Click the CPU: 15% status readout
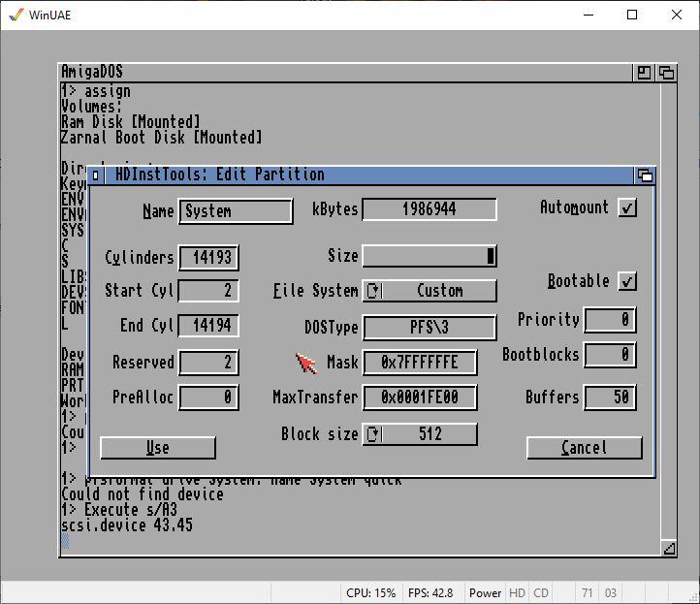Viewport: 700px width, 604px height. (x=371, y=592)
